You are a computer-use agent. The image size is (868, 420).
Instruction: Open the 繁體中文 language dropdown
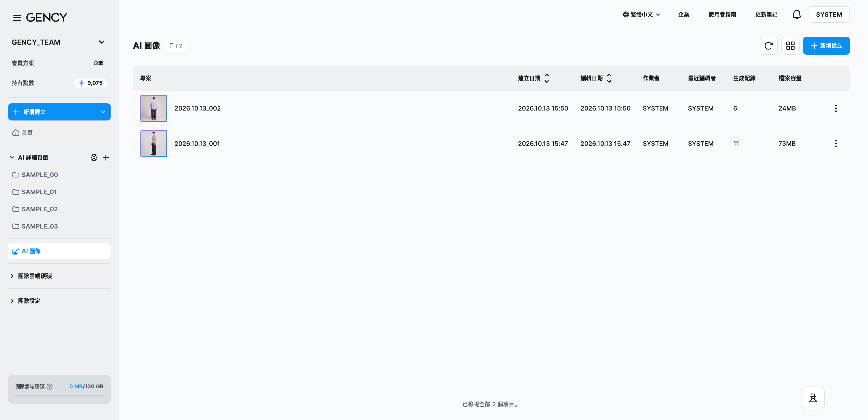coord(641,14)
